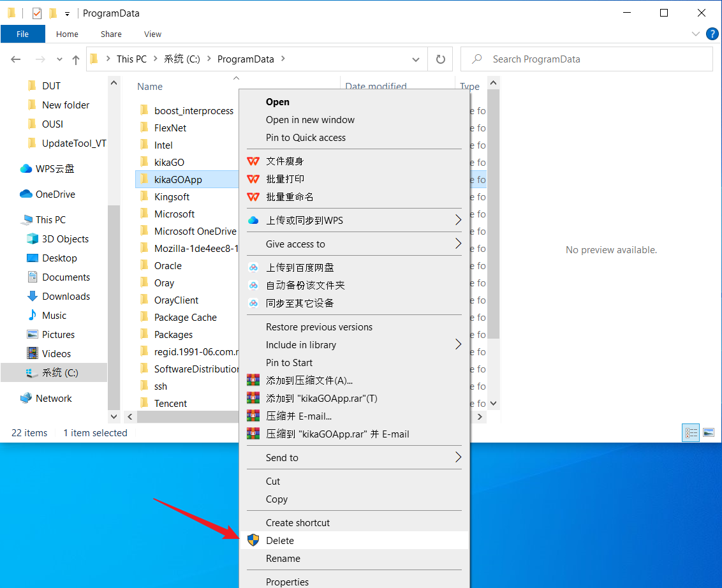Click 添加到压缩文件(A)... WinRAR entry
Image resolution: width=722 pixels, height=588 pixels.
[309, 381]
